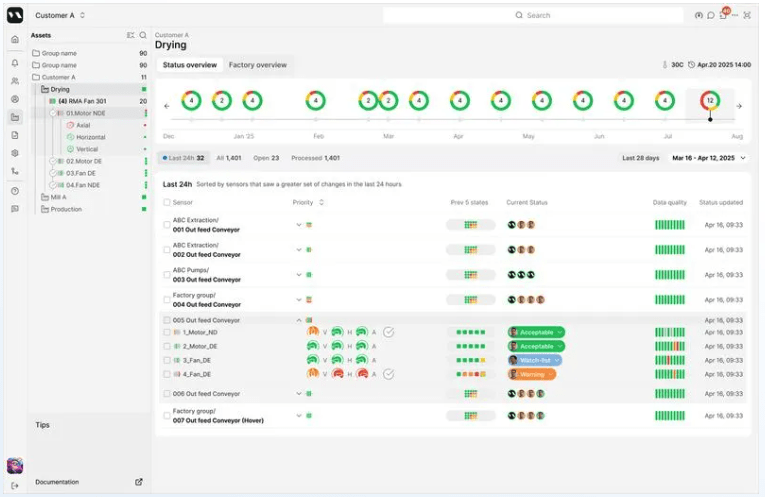Screen dimensions: 765x497
Task: Open the fullscreen icon in top bar
Action: [747, 15]
